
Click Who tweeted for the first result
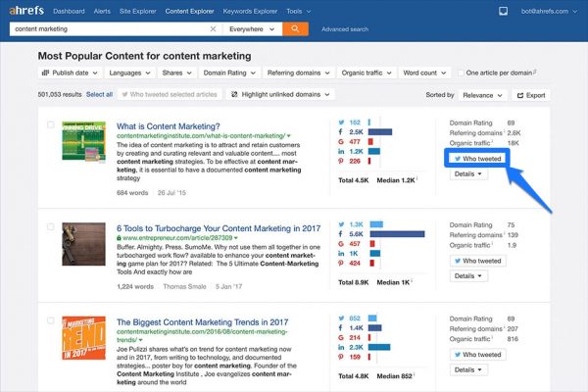[x=476, y=158]
